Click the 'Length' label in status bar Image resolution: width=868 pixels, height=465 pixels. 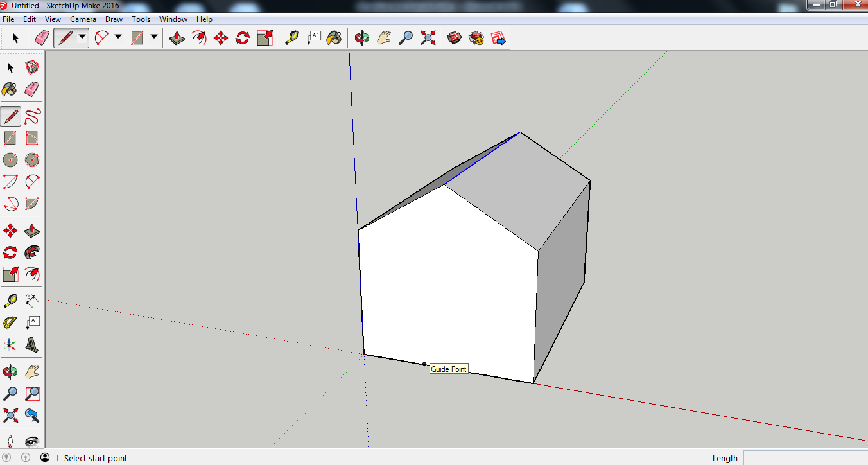[725, 458]
